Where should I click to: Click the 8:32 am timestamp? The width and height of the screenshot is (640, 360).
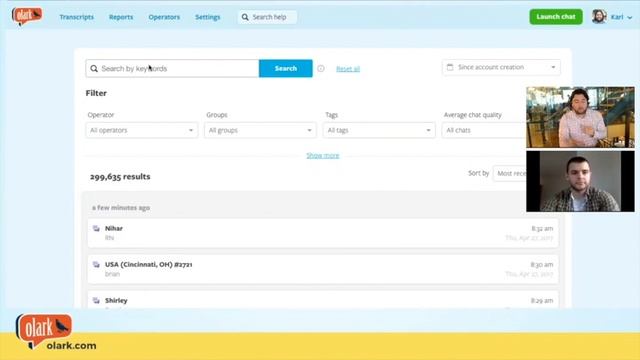coord(542,229)
